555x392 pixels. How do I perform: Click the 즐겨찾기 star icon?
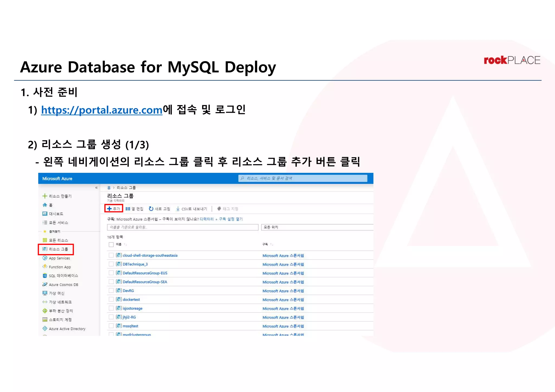pos(45,231)
